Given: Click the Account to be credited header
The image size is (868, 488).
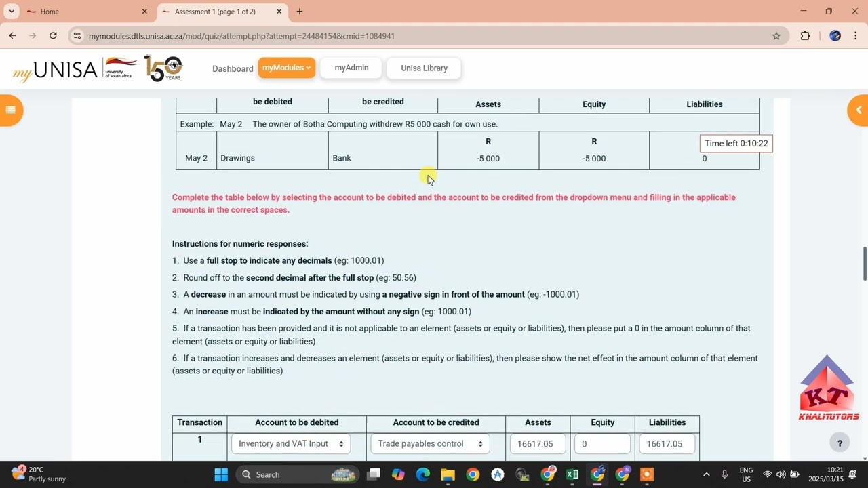Looking at the screenshot, I should click(436, 422).
